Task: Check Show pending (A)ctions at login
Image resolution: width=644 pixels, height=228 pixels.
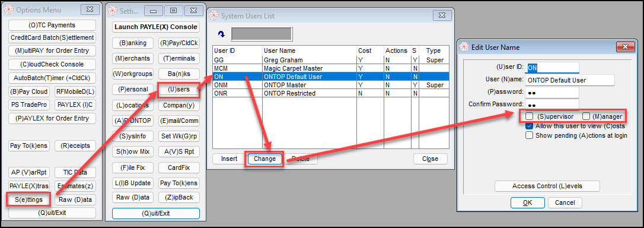Action: tap(530, 135)
